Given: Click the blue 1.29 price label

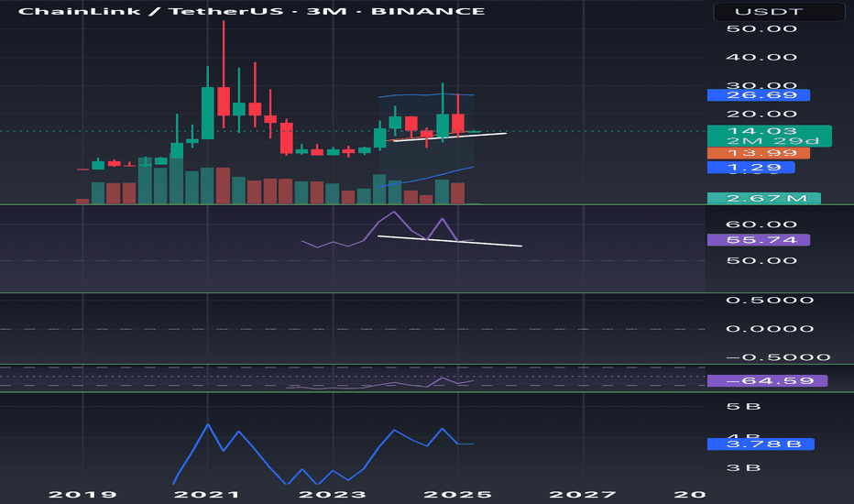Looking at the screenshot, I should click(x=750, y=168).
